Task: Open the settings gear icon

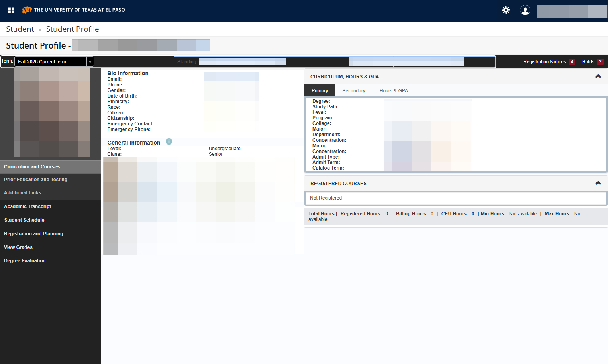Action: pyautogui.click(x=506, y=10)
